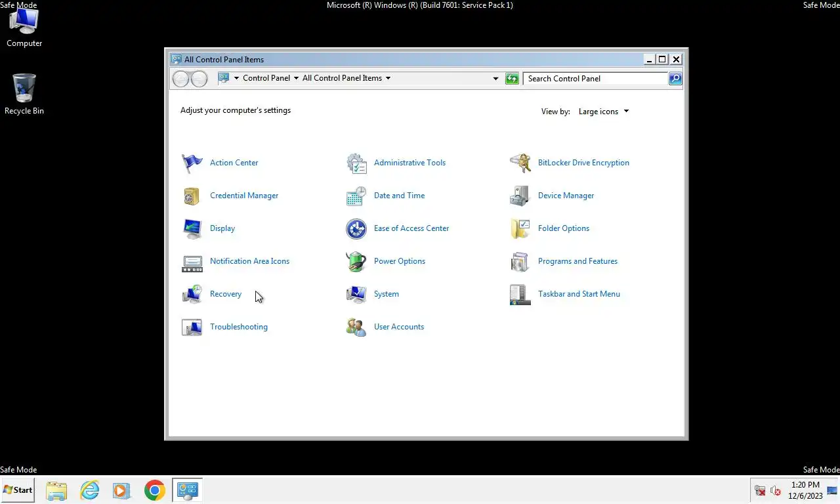Click the User Accounts link
This screenshot has width=840, height=504.
[399, 327]
